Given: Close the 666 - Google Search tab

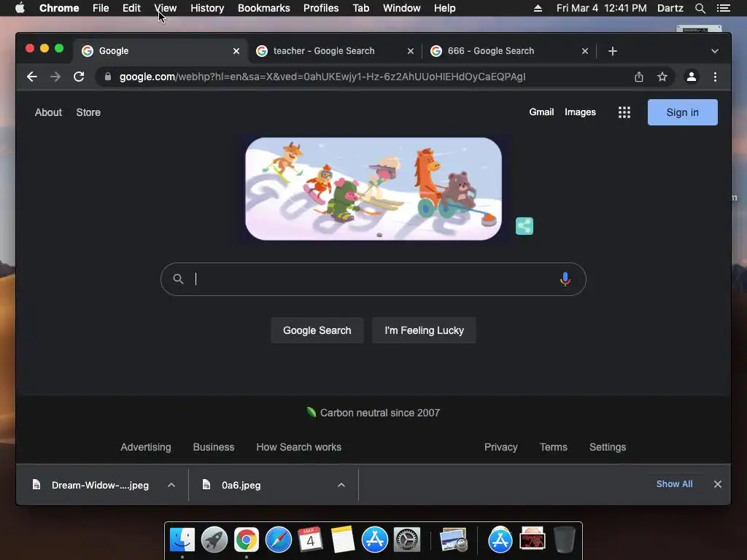Looking at the screenshot, I should tap(585, 51).
